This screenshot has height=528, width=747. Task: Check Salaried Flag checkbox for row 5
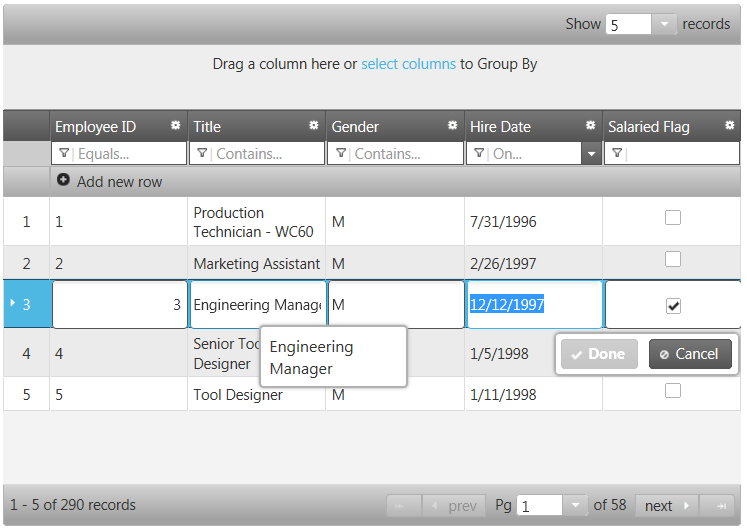(x=673, y=391)
